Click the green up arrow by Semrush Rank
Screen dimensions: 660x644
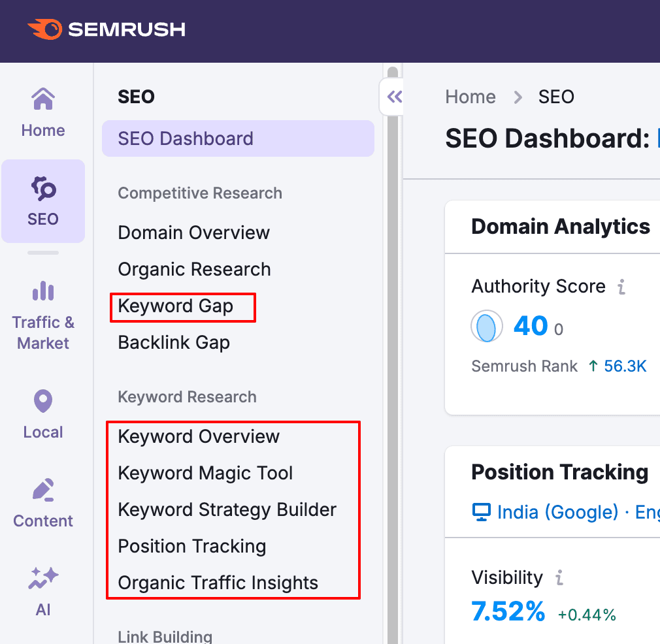(593, 366)
